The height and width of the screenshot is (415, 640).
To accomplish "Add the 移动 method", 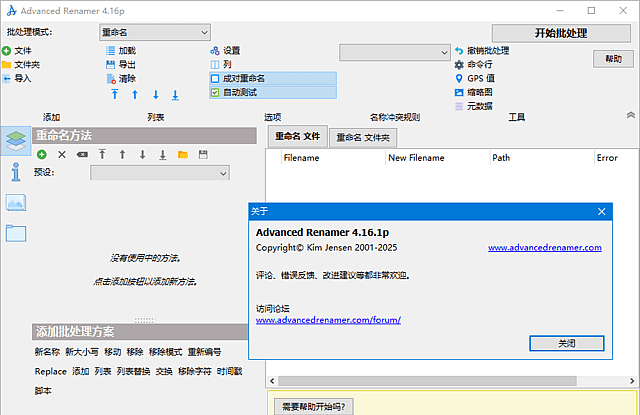I will click(113, 352).
